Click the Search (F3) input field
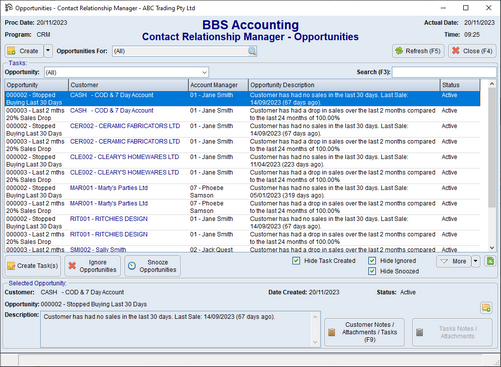Screen dimensions: 501x367 (x=444, y=72)
